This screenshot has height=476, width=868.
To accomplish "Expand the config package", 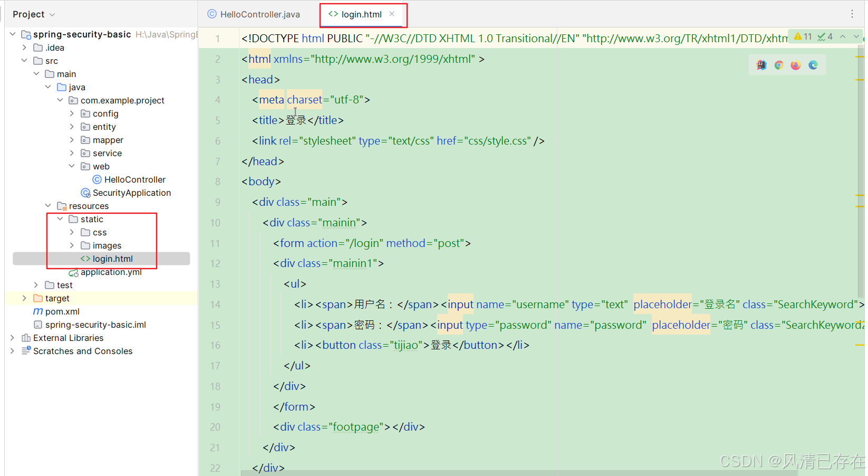I will point(72,113).
